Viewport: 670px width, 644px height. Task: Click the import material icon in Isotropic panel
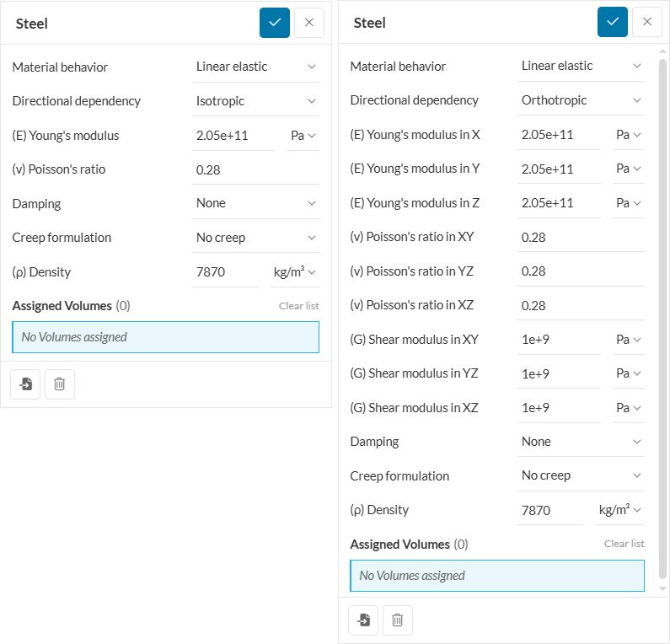(25, 384)
